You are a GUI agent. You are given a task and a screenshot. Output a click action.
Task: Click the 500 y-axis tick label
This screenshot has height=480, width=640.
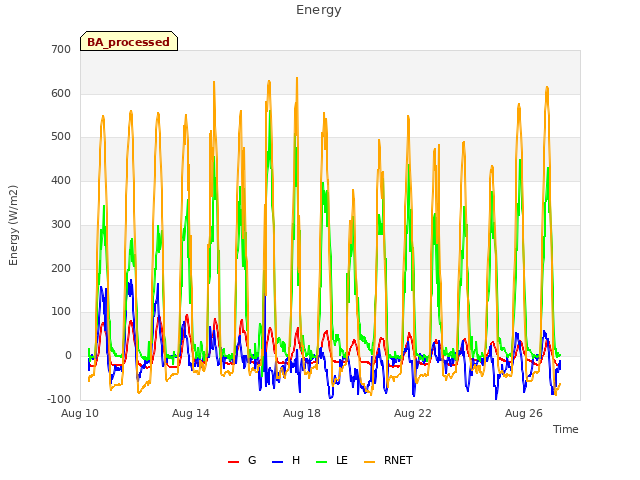[61, 137]
